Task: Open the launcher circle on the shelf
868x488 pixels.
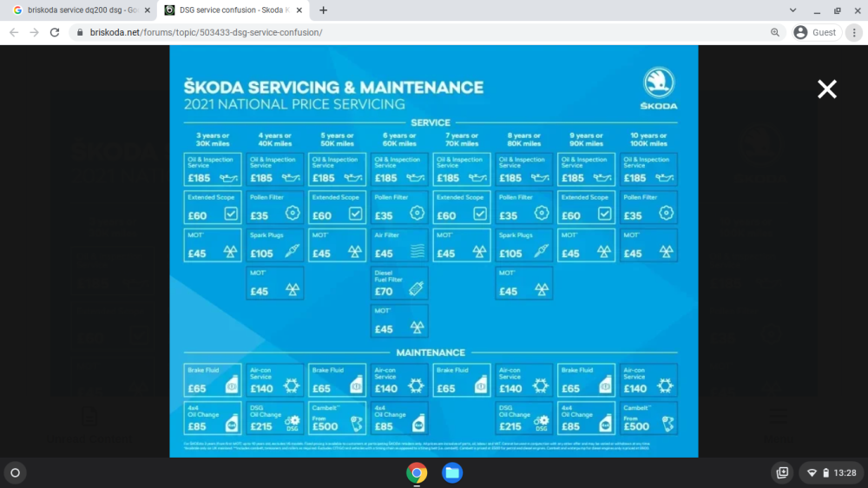Action: [15, 472]
